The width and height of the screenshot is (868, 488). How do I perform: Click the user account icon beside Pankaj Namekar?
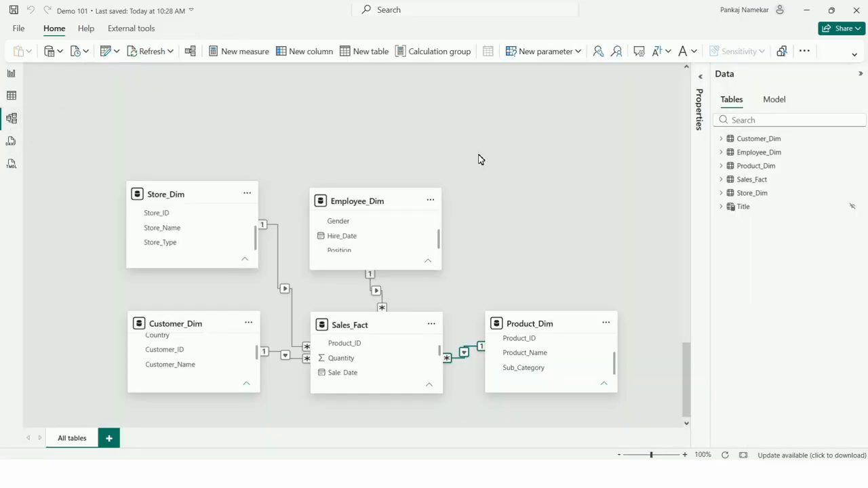tap(780, 10)
